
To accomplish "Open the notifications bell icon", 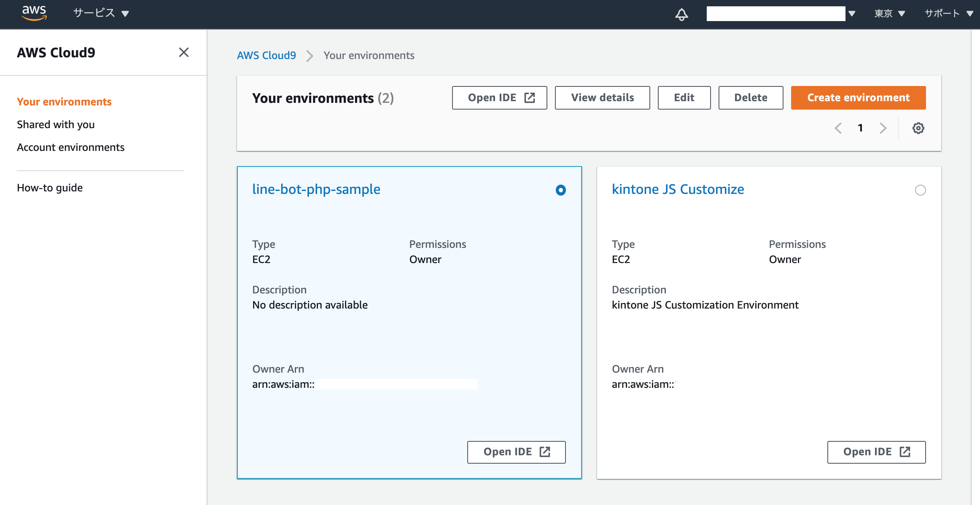I will (x=681, y=14).
